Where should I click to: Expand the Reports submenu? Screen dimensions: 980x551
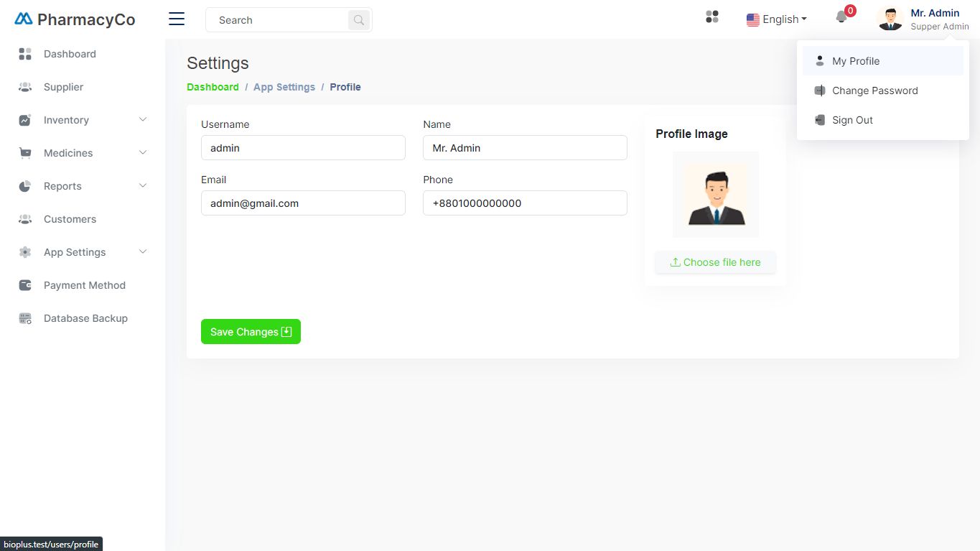pyautogui.click(x=142, y=186)
